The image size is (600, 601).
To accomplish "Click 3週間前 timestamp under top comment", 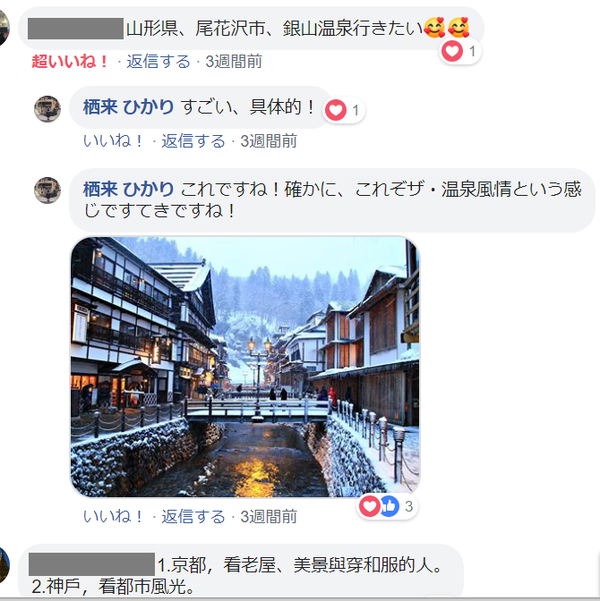I will pyautogui.click(x=234, y=61).
